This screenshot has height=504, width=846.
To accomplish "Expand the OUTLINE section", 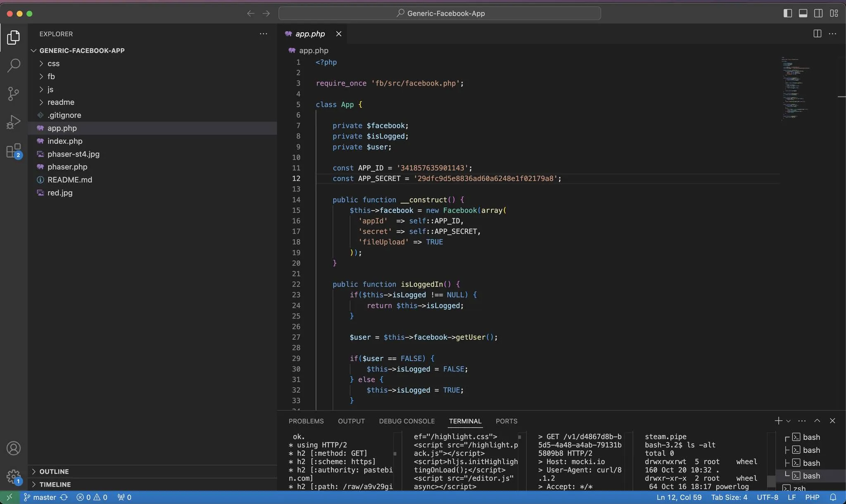I will tap(54, 471).
